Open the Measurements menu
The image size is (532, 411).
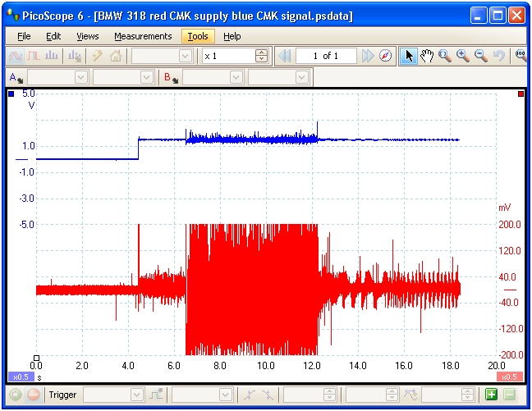click(x=143, y=36)
